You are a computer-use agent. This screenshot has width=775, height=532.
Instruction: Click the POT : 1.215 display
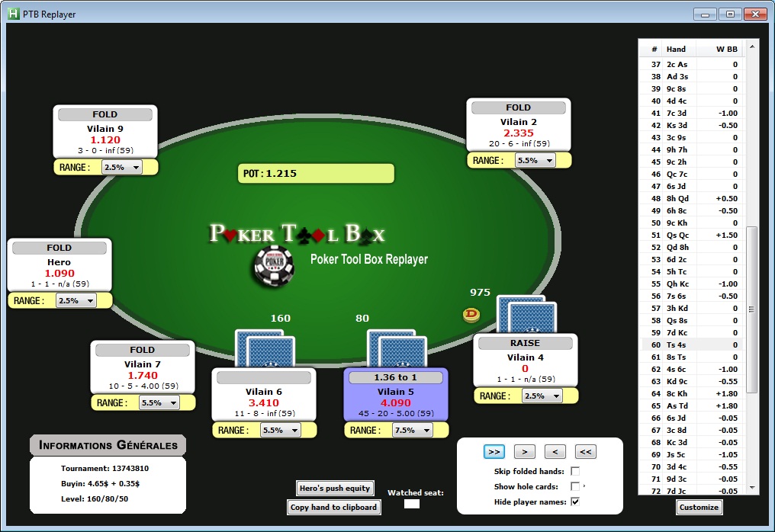coord(316,173)
